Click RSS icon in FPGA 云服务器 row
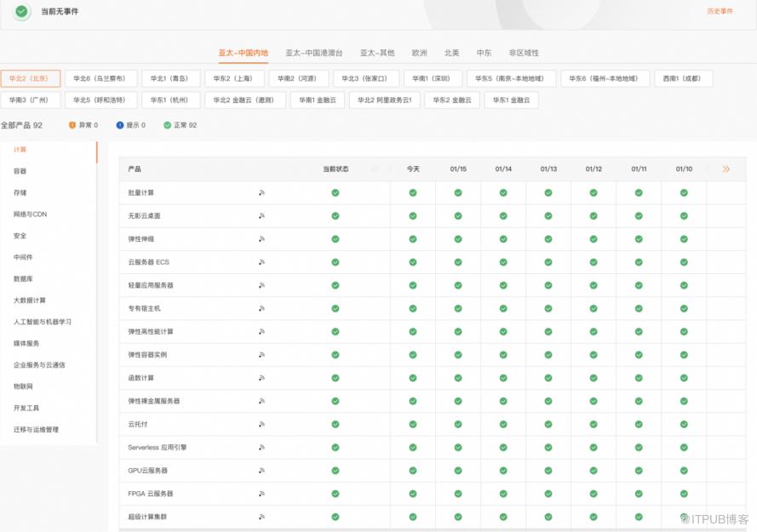The width and height of the screenshot is (757, 532). [261, 494]
